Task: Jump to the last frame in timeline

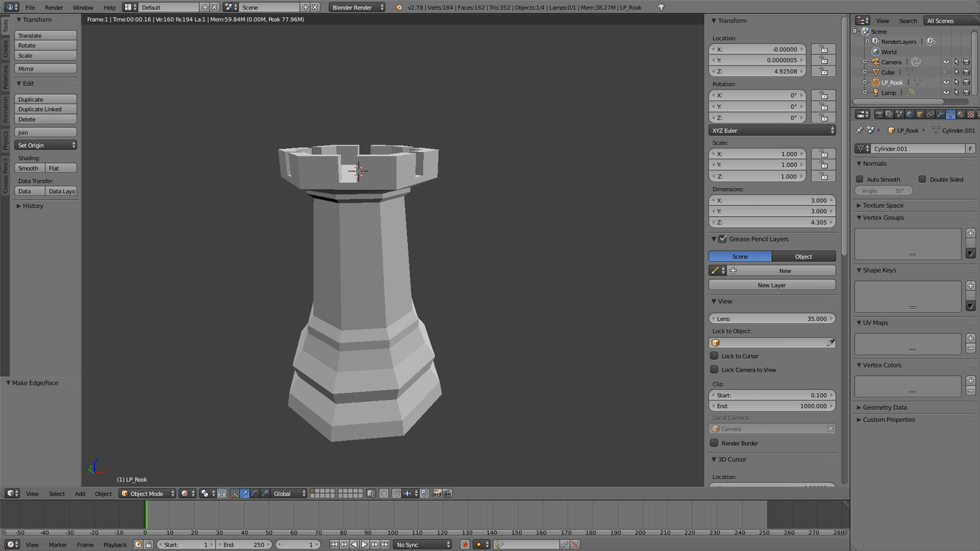Action: [385, 544]
